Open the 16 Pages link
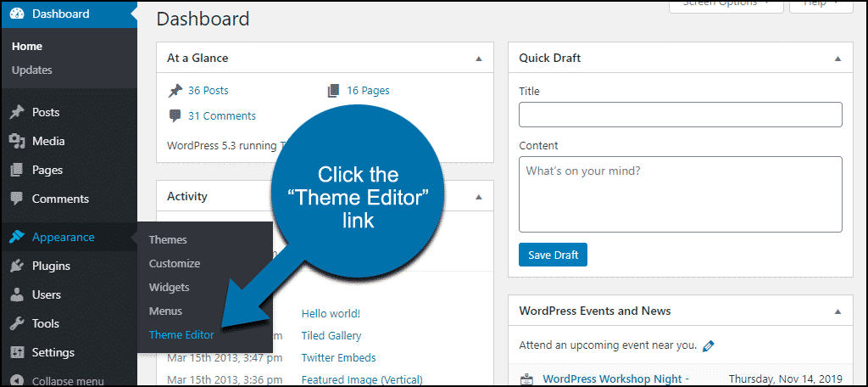 click(368, 90)
